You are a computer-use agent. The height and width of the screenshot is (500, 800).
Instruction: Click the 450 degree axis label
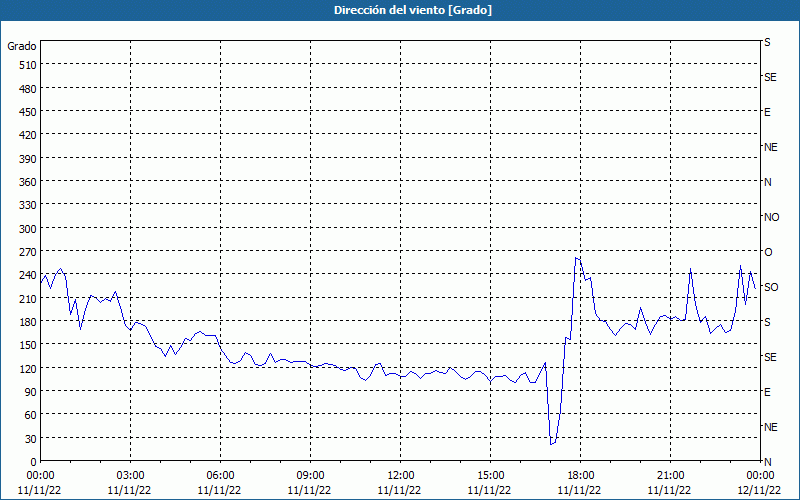[x=28, y=112]
